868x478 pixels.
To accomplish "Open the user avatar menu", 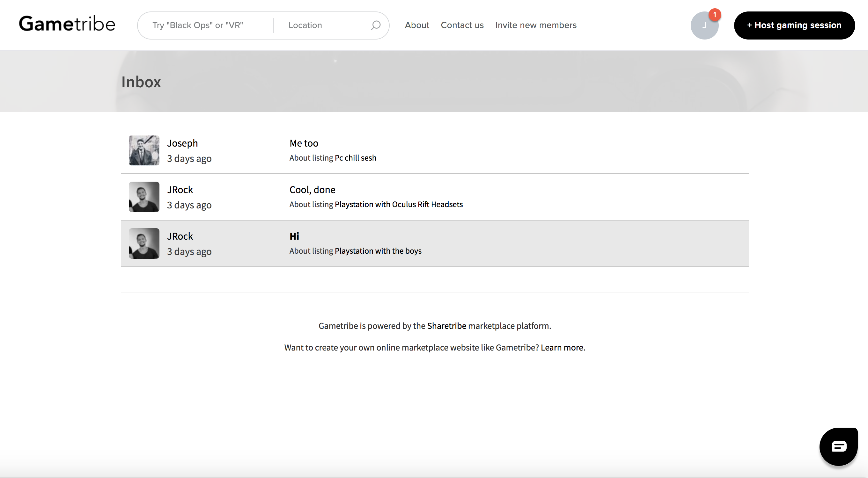I will point(703,26).
